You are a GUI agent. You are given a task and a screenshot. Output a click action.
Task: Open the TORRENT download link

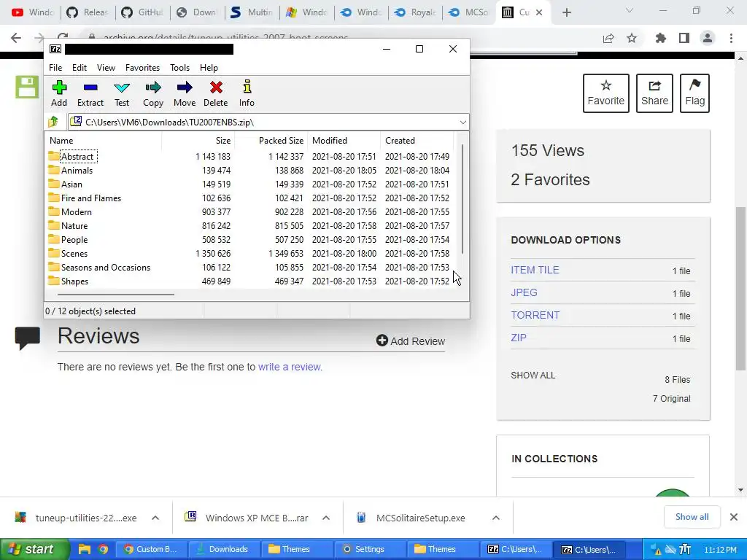coord(535,315)
